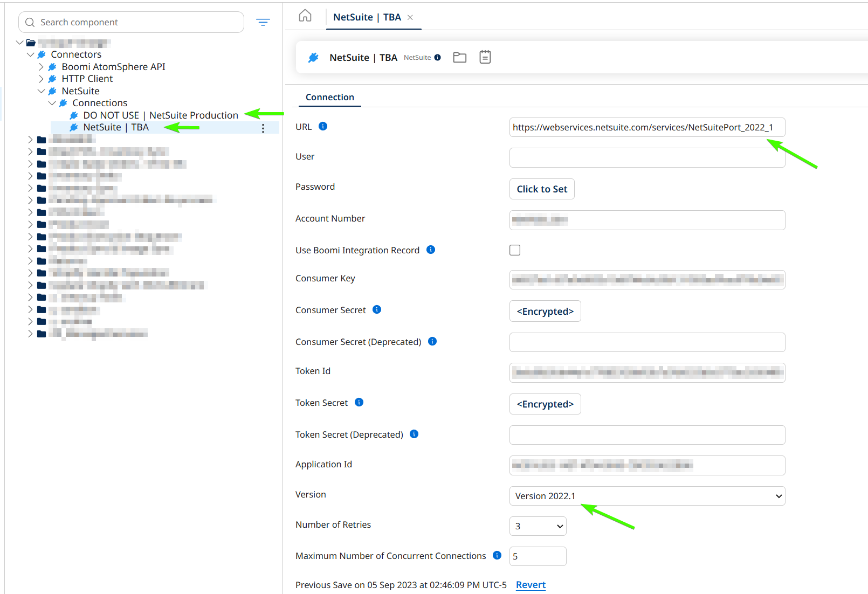This screenshot has width=868, height=594.
Task: Click info icon beside Maximum Concurrent Connections
Action: coord(497,555)
